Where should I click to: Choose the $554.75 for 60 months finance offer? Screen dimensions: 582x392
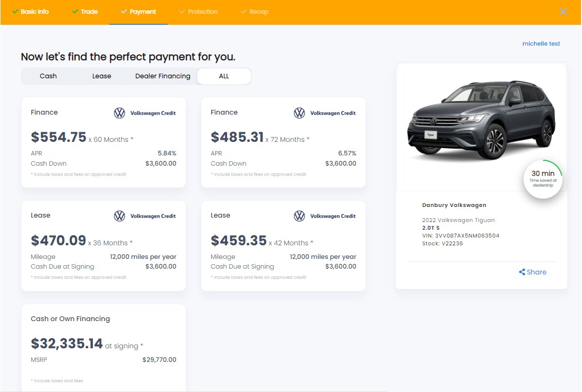(x=104, y=142)
